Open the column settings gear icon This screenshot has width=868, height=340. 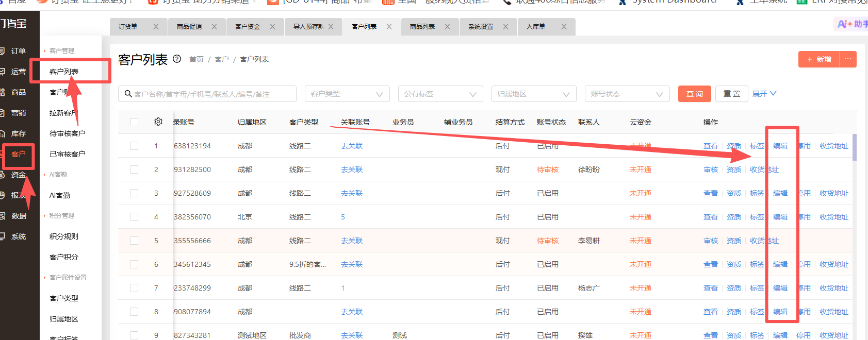pyautogui.click(x=158, y=122)
